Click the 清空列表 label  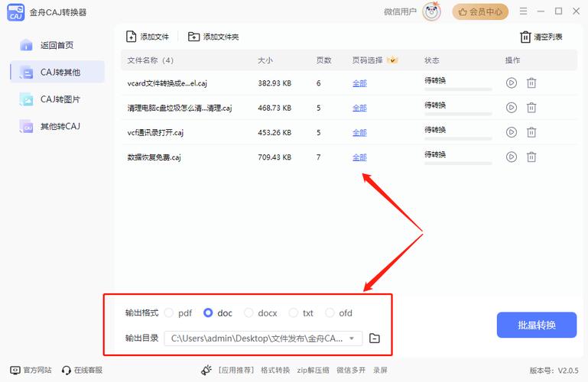pos(548,37)
